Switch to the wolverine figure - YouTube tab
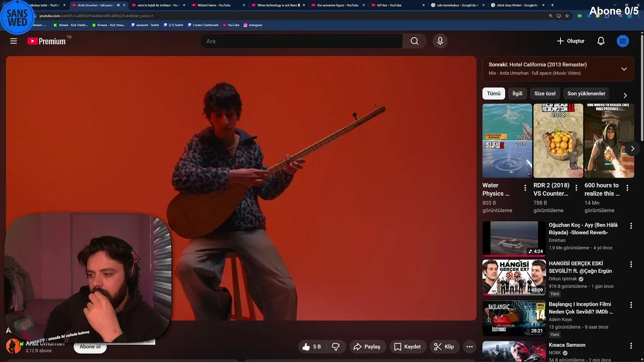This screenshot has width=644, height=362. tap(338, 5)
